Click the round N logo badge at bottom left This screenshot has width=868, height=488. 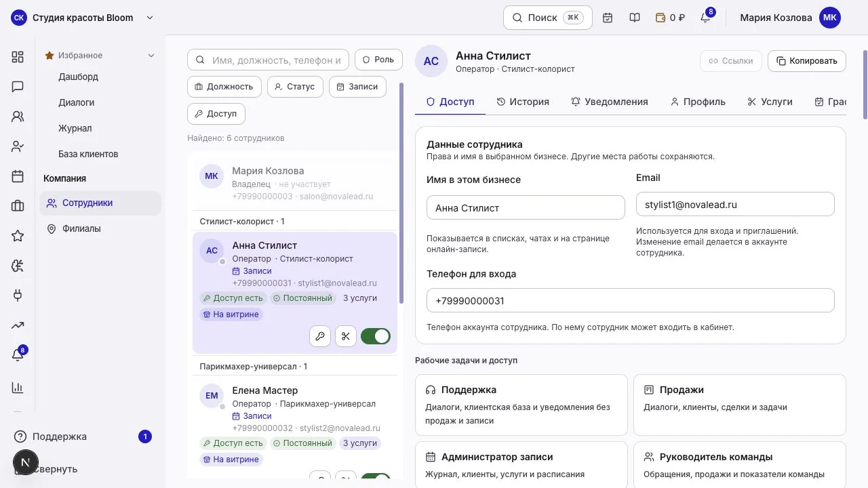pos(25,462)
